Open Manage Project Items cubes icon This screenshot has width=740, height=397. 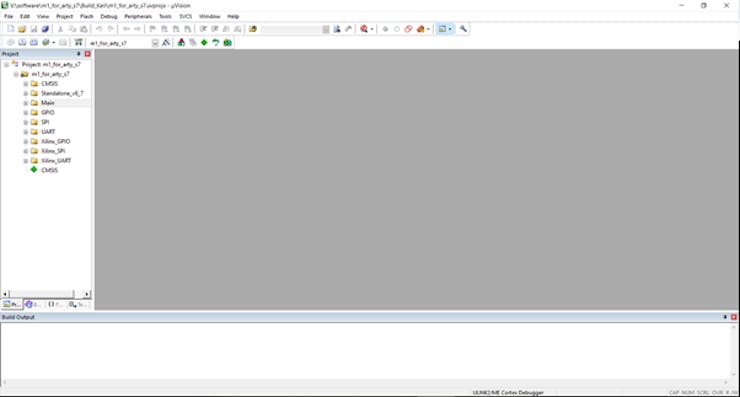pyautogui.click(x=181, y=43)
